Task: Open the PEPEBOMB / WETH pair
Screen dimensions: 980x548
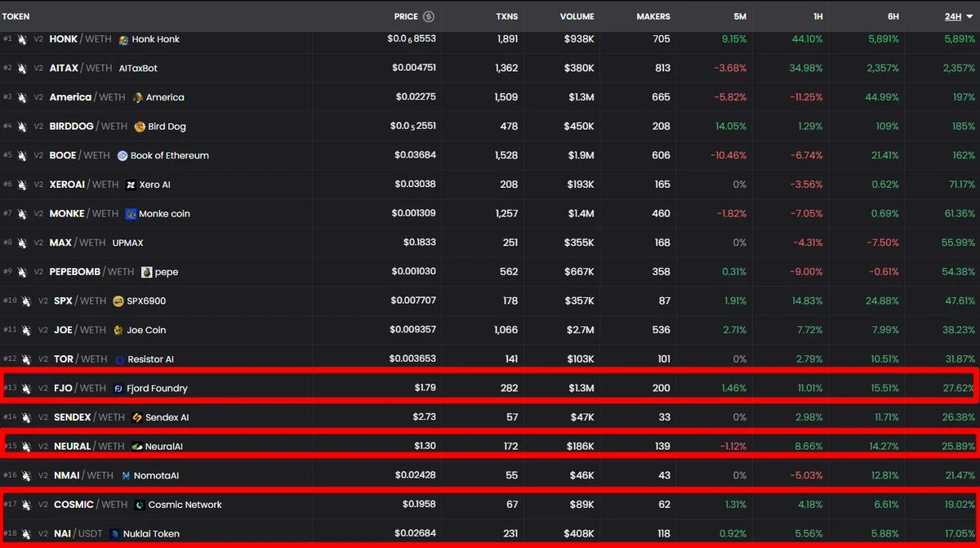Action: coord(91,272)
